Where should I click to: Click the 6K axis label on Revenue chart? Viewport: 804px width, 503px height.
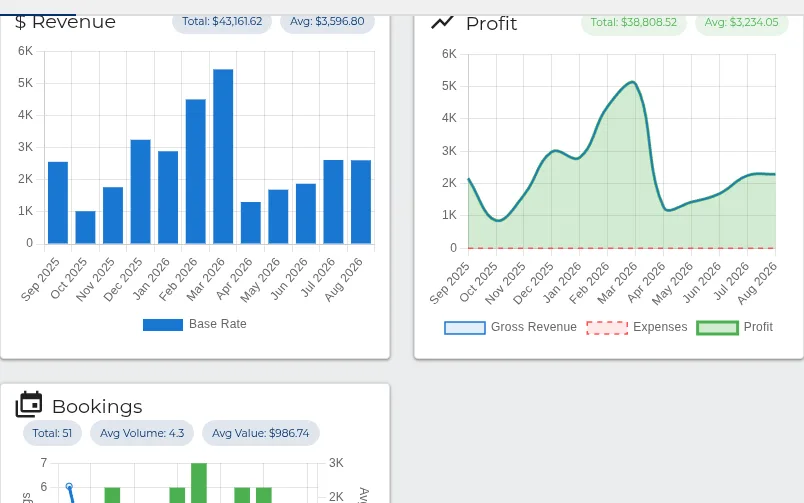click(x=25, y=51)
